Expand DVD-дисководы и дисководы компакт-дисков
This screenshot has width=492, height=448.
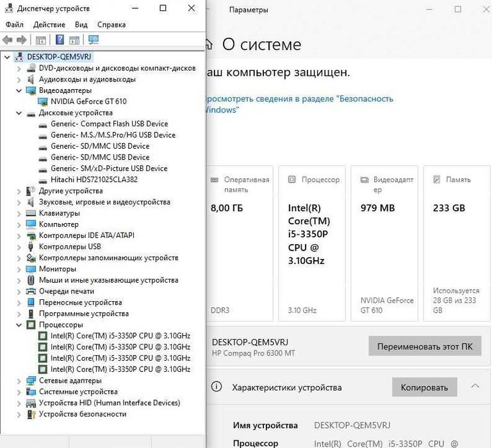(19, 68)
